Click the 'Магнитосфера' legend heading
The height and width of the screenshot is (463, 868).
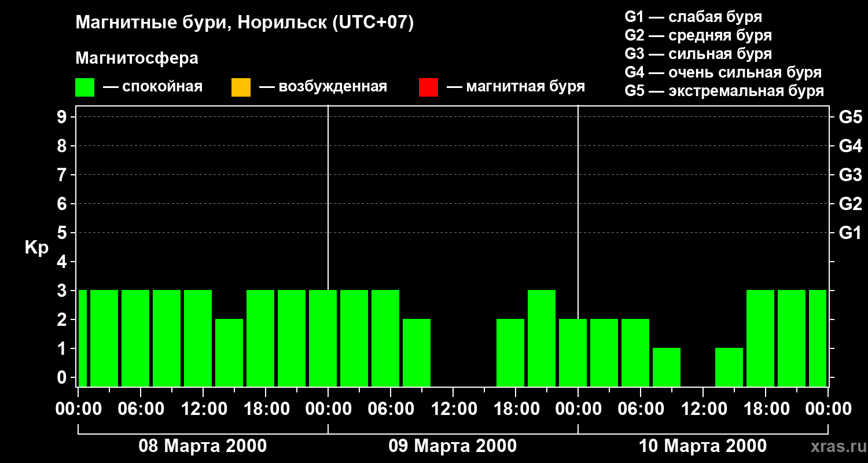(x=137, y=58)
